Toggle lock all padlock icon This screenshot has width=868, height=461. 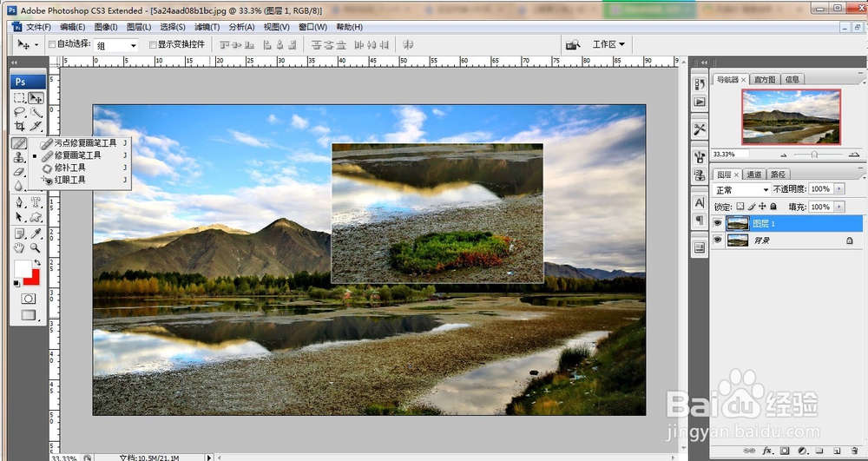(x=773, y=207)
